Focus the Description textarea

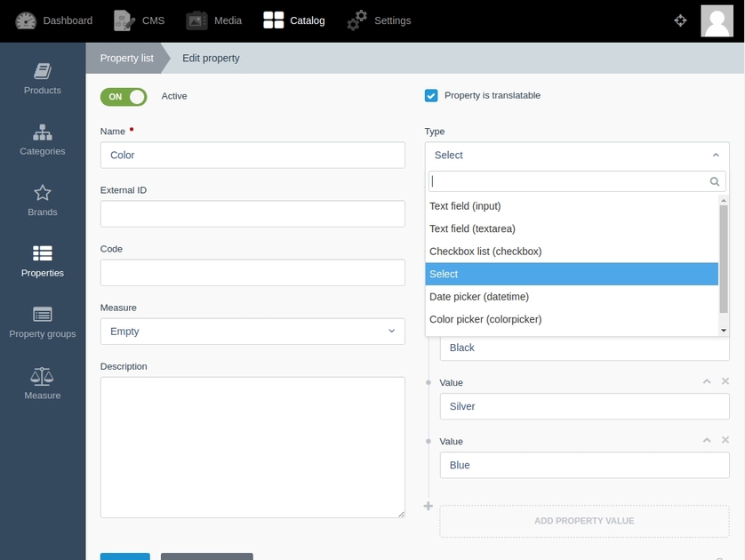pyautogui.click(x=252, y=447)
